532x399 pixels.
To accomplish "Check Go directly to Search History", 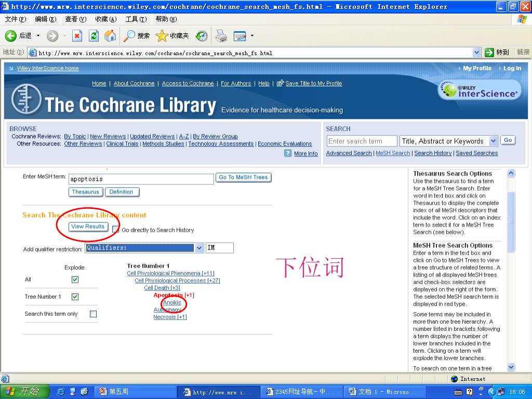I will point(116,230).
